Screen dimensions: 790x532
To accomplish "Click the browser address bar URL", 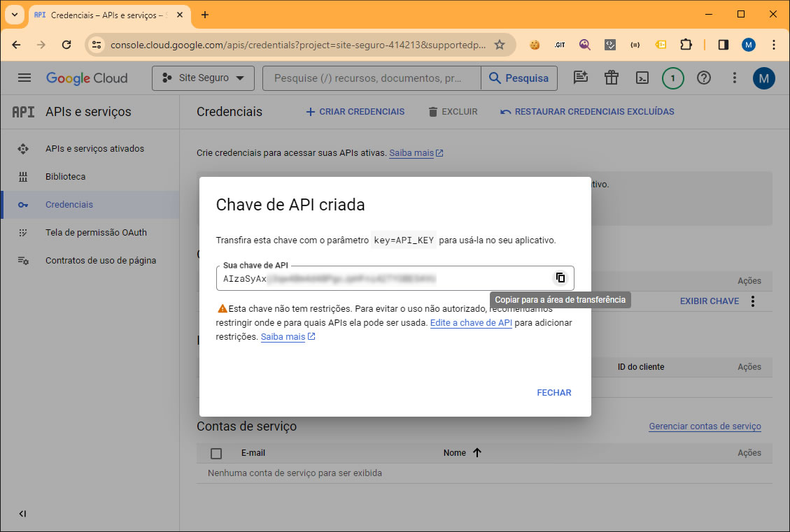I will [298, 45].
